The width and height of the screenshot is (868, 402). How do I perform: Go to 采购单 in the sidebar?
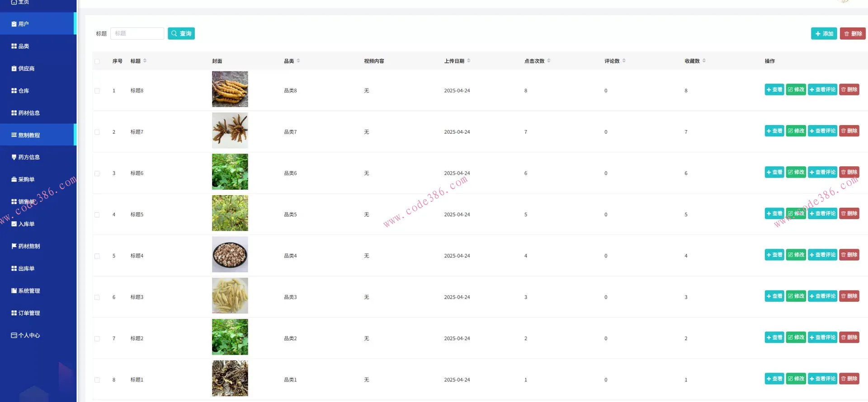38,179
